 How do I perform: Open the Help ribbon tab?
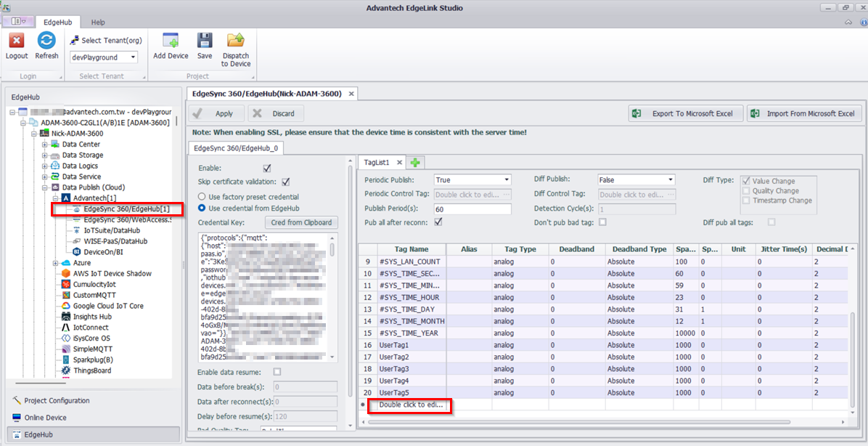(x=97, y=23)
